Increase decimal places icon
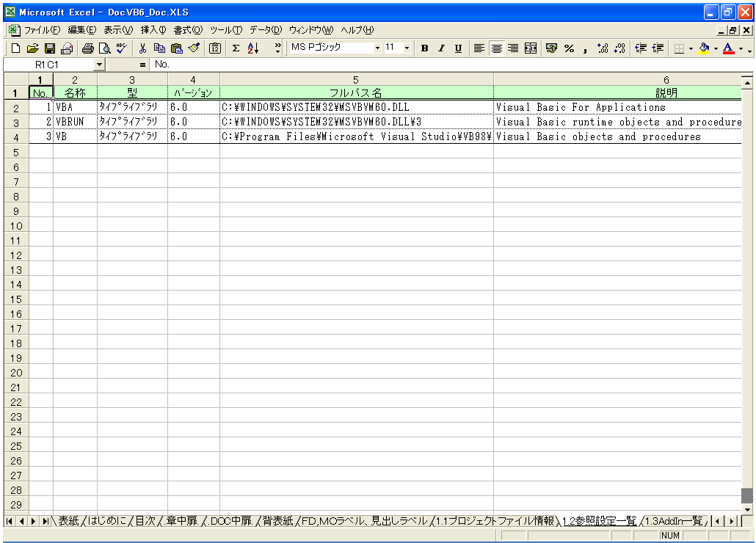The image size is (756, 543). pos(603,48)
